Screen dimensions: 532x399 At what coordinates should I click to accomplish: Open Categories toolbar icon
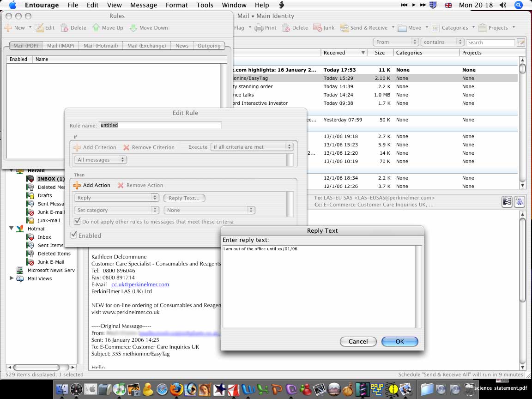tap(435, 28)
